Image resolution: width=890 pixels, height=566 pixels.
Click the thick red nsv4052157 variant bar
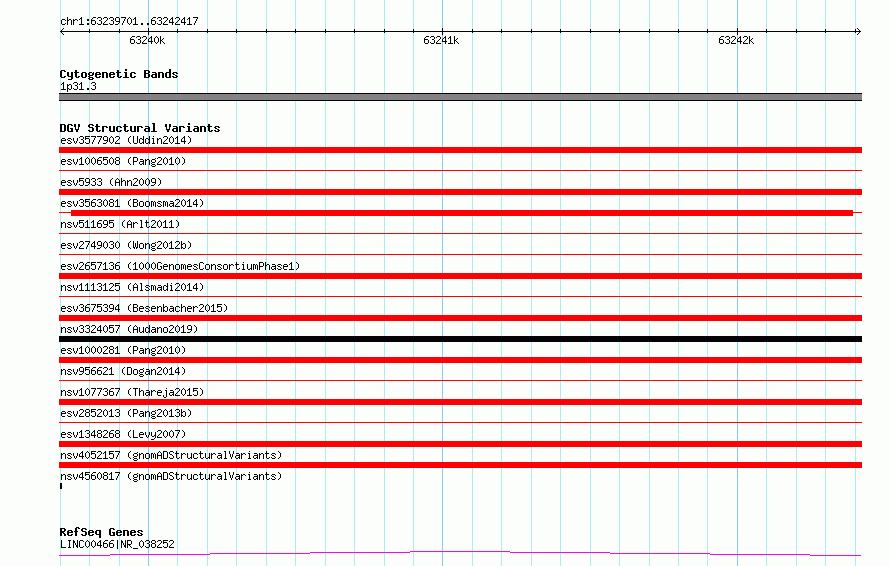[460, 465]
